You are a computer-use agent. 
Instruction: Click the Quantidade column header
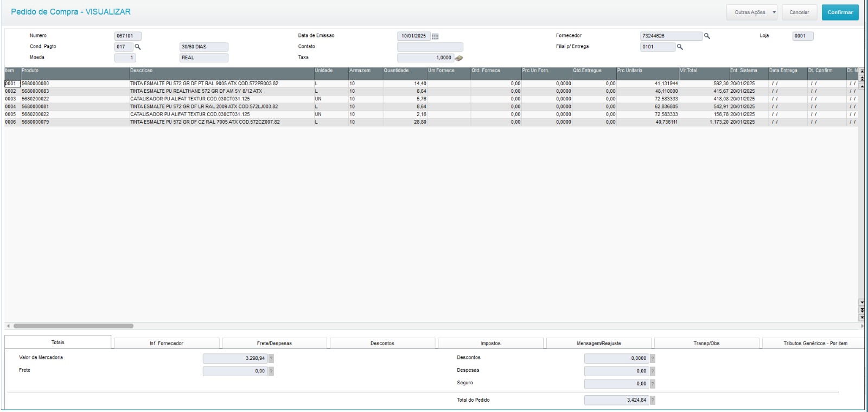pyautogui.click(x=404, y=71)
